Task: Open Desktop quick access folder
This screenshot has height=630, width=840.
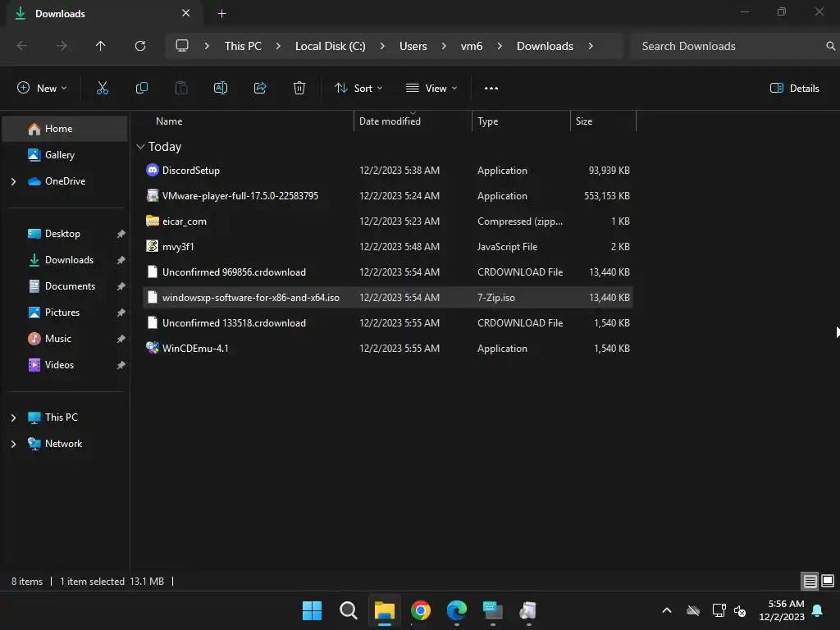Action: click(x=65, y=234)
